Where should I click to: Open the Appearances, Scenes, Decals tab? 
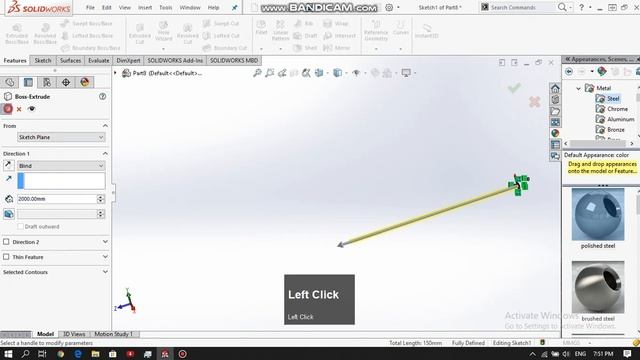555,133
